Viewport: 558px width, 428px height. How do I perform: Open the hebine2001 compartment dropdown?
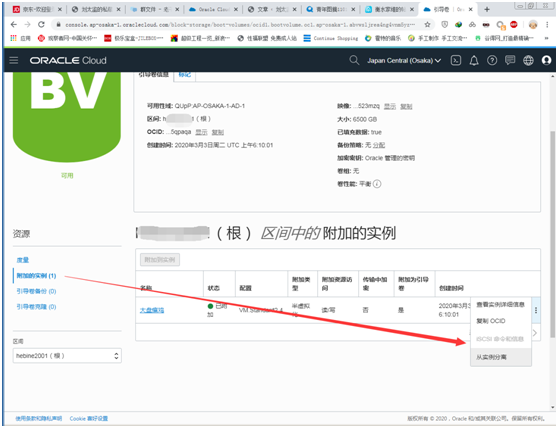pos(67,355)
